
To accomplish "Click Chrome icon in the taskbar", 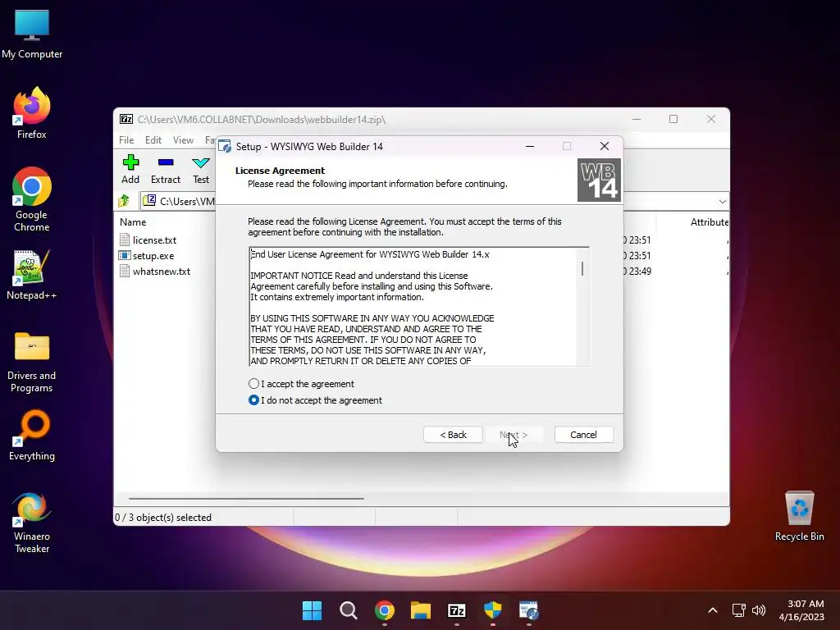I will point(384,610).
